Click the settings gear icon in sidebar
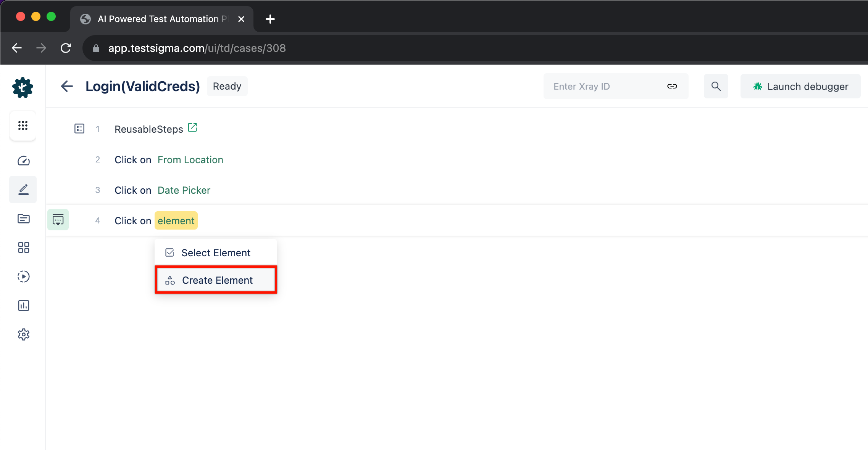Image resolution: width=868 pixels, height=450 pixels. tap(23, 334)
